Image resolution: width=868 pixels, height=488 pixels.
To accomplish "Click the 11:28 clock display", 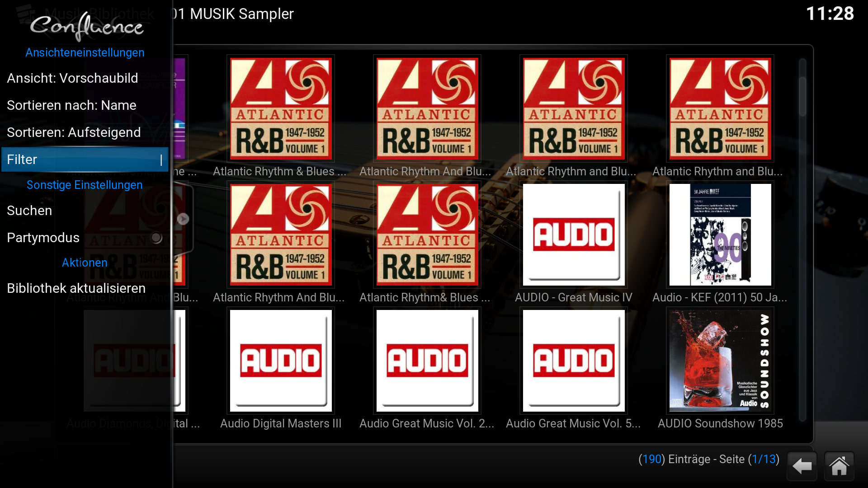I will [830, 14].
